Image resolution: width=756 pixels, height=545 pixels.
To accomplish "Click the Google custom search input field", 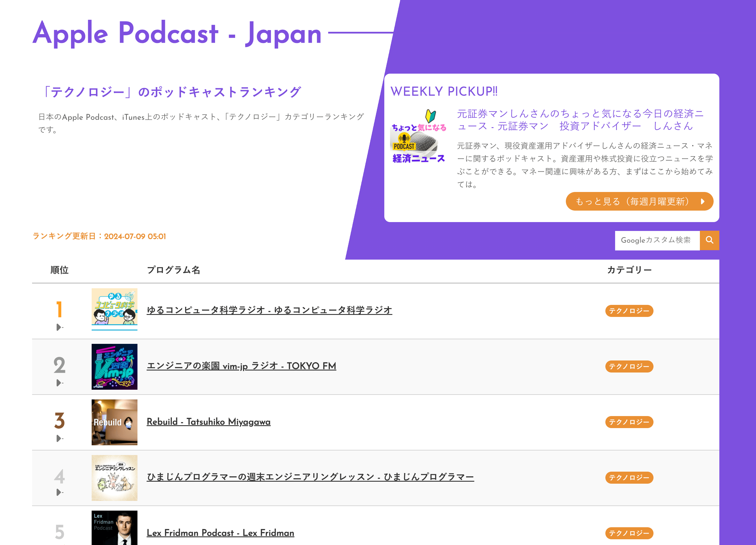I will (x=657, y=240).
